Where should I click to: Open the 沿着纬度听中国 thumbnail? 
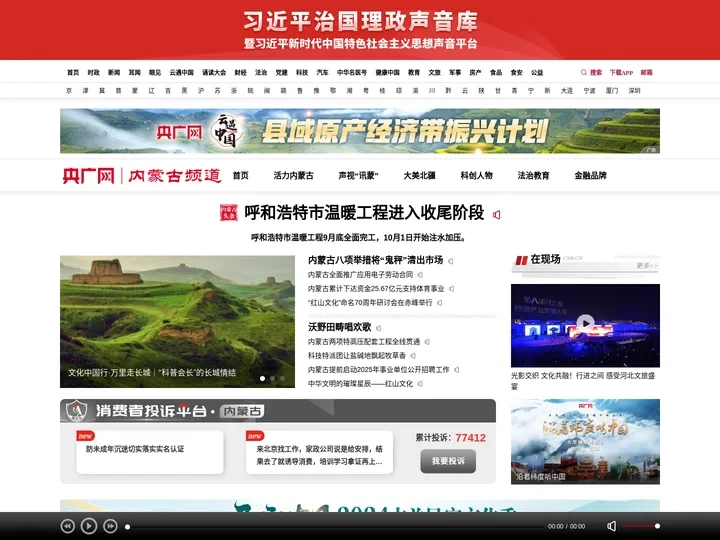pos(585,441)
